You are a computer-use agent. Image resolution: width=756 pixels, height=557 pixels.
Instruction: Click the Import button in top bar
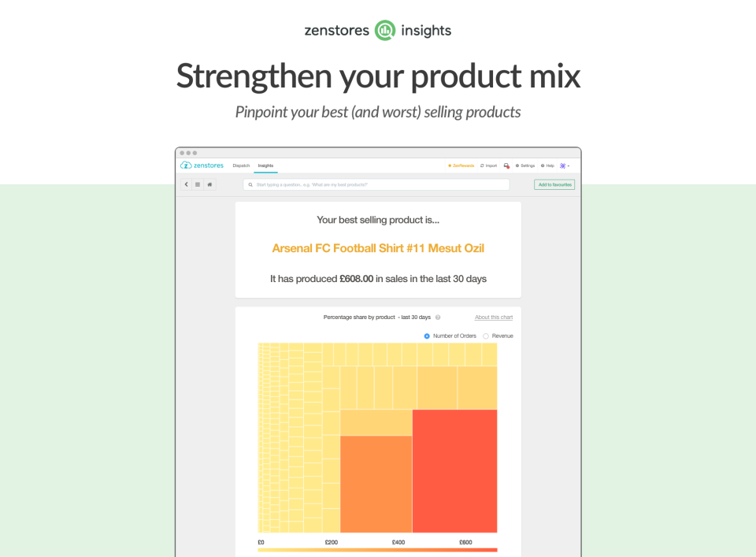[488, 165]
